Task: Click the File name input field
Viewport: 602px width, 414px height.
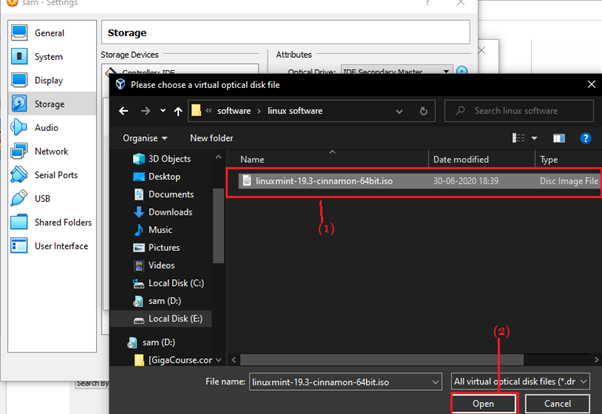Action: [345, 382]
